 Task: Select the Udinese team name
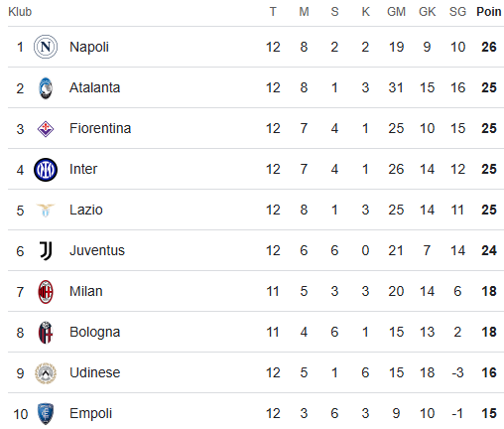(95, 372)
